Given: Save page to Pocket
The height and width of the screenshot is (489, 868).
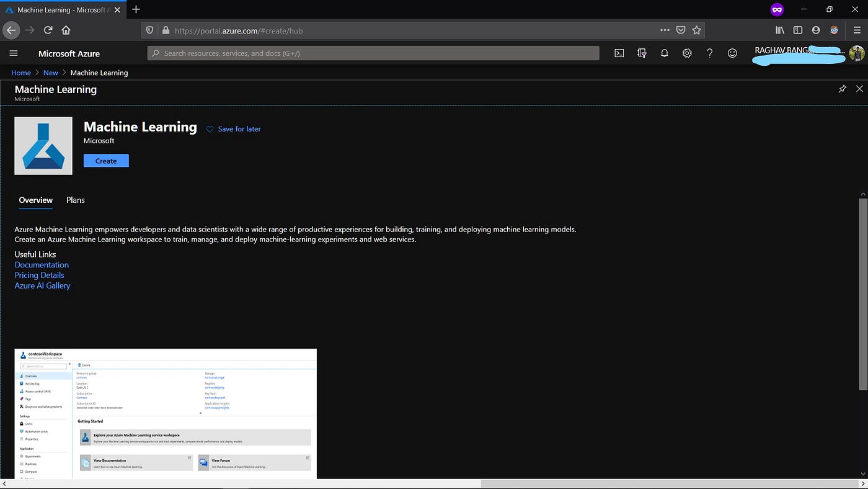Looking at the screenshot, I should coord(681,30).
